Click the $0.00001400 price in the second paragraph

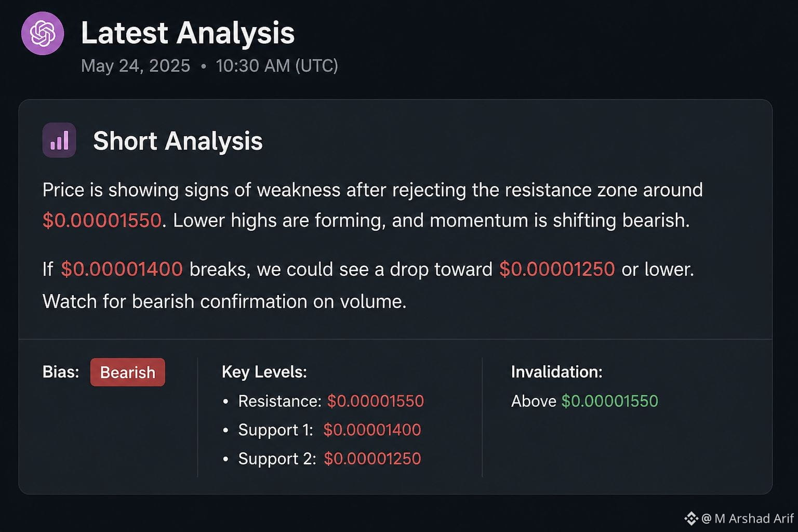122,269
